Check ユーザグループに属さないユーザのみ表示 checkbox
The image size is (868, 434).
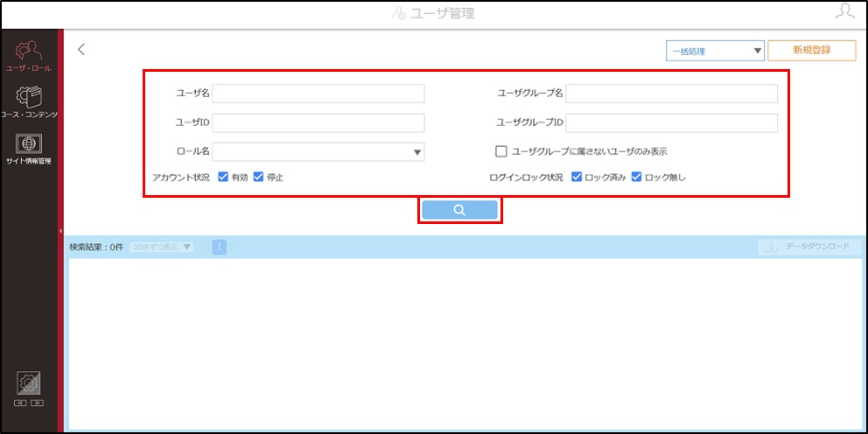pyautogui.click(x=501, y=151)
